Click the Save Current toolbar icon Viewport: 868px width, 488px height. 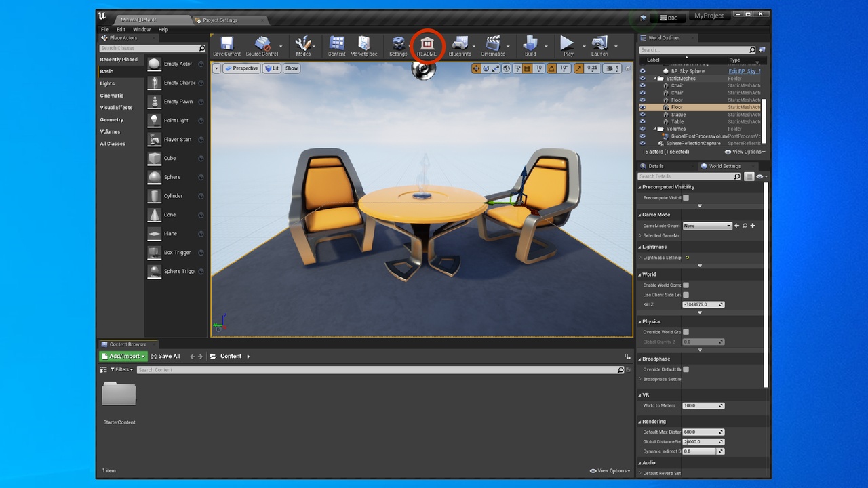[226, 46]
